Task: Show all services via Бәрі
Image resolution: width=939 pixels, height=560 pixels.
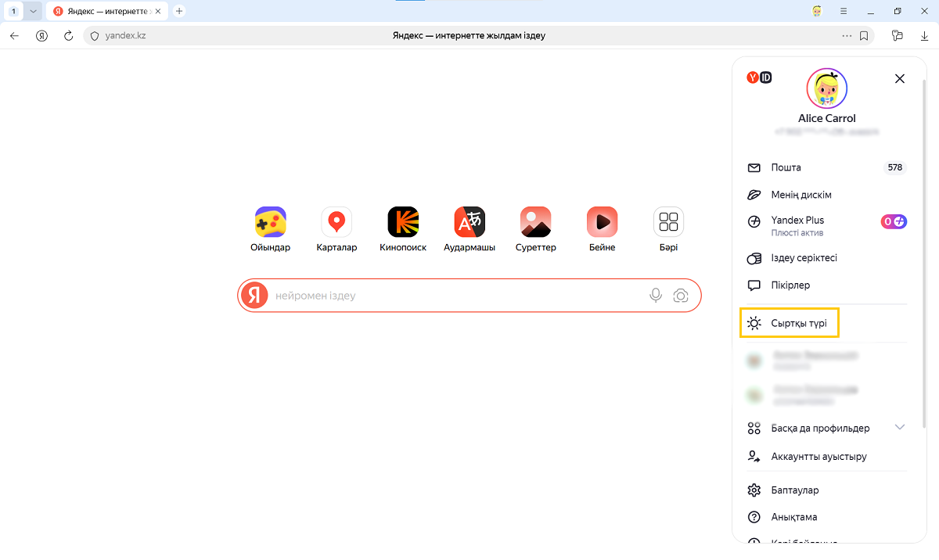Action: tap(668, 229)
